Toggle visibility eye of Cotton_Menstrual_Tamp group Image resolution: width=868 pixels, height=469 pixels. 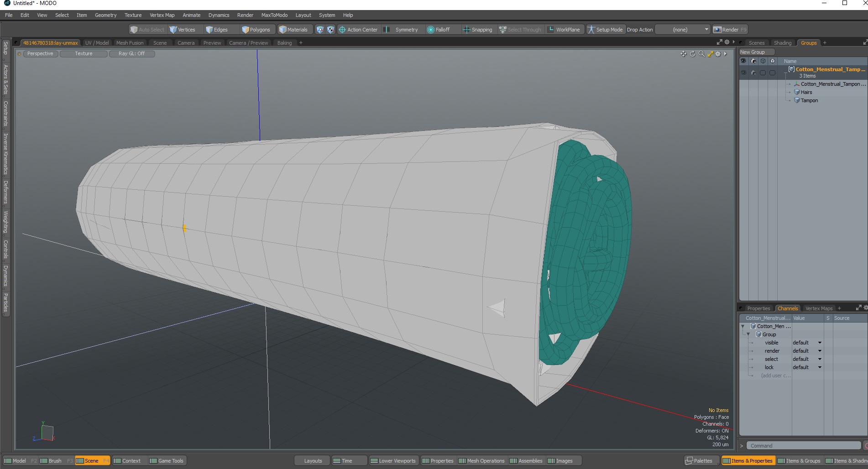click(x=743, y=73)
